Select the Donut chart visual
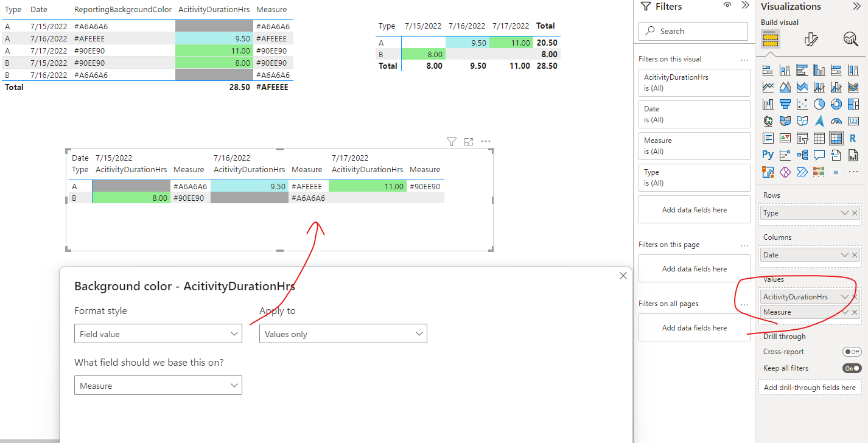Image resolution: width=868 pixels, height=443 pixels. pyautogui.click(x=836, y=104)
